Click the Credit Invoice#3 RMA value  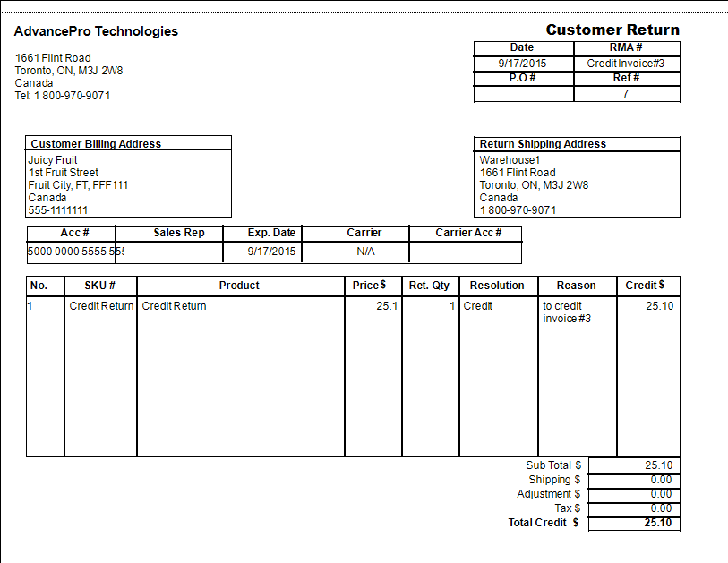pyautogui.click(x=626, y=63)
